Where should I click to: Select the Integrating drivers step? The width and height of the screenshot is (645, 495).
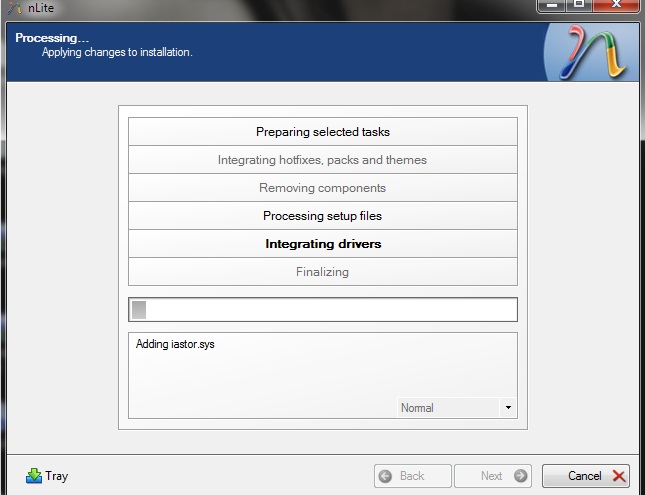(322, 244)
